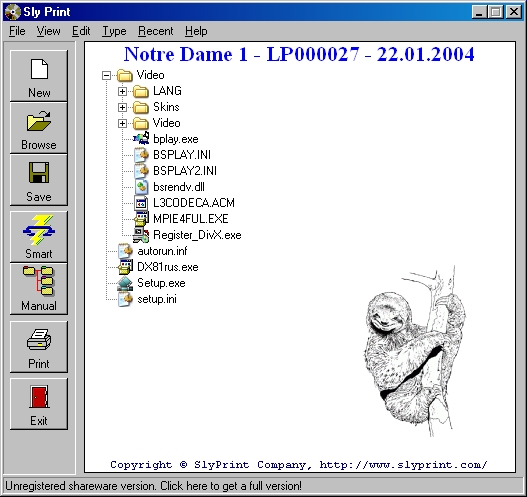Expand the LANG folder

point(122,91)
